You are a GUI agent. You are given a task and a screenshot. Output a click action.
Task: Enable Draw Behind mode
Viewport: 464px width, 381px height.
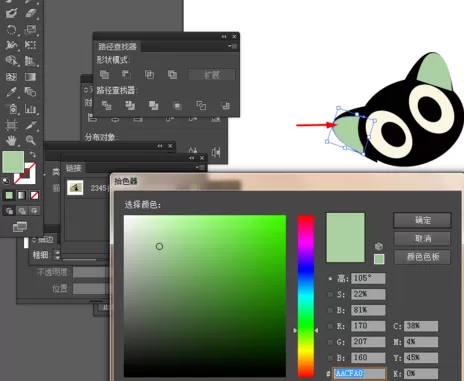coord(22,211)
